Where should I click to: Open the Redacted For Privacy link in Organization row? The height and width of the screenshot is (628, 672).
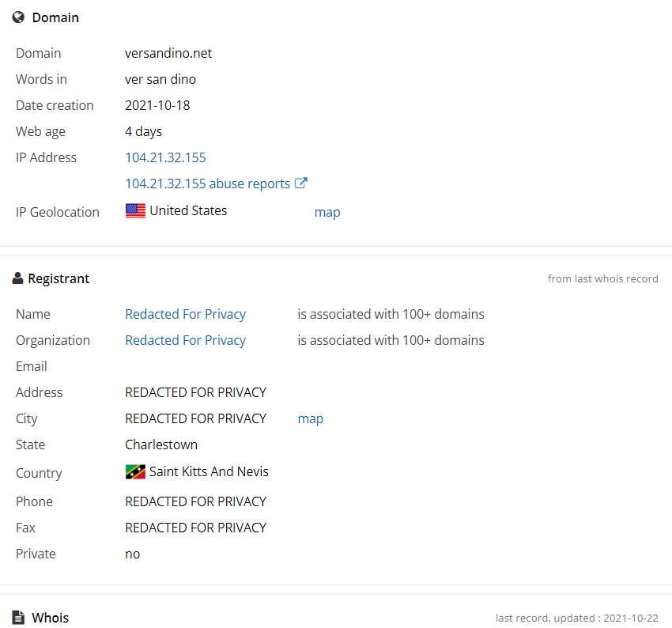(x=186, y=340)
